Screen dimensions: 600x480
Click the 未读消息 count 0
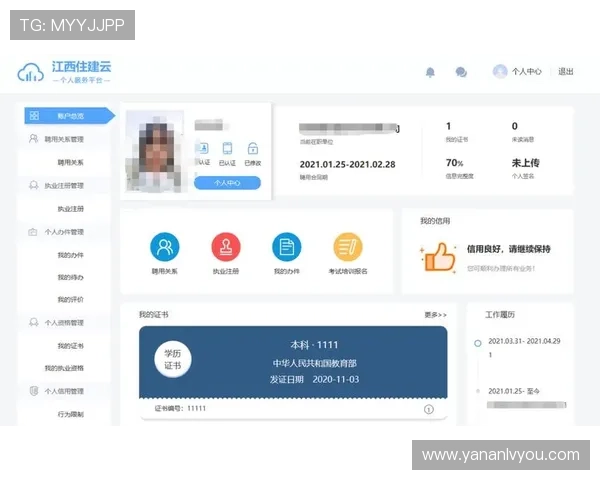click(x=515, y=126)
